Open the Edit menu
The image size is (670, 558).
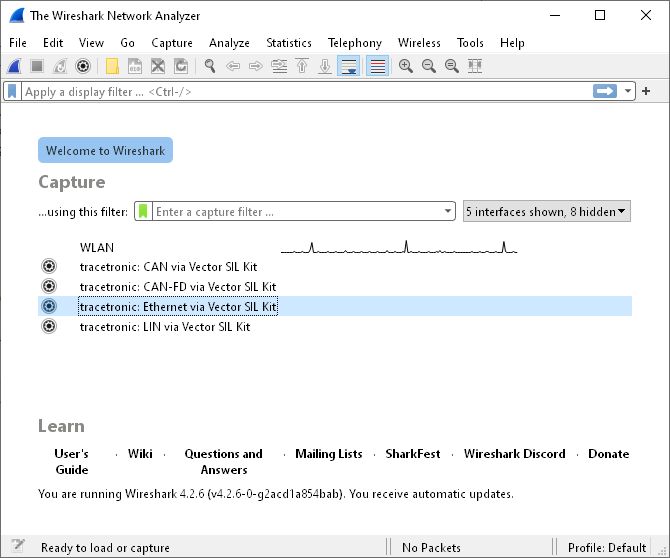53,43
